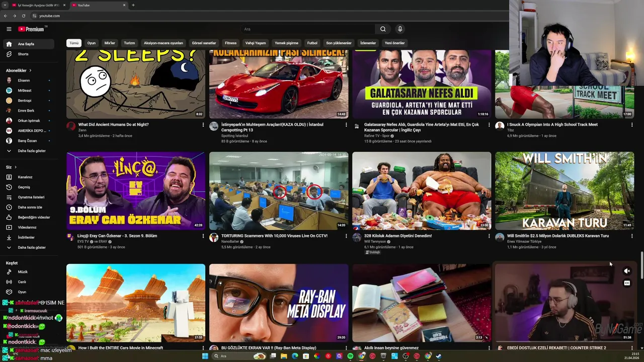Go to Ana Sayfa in the sidebar
The height and width of the screenshot is (362, 644).
click(28, 44)
